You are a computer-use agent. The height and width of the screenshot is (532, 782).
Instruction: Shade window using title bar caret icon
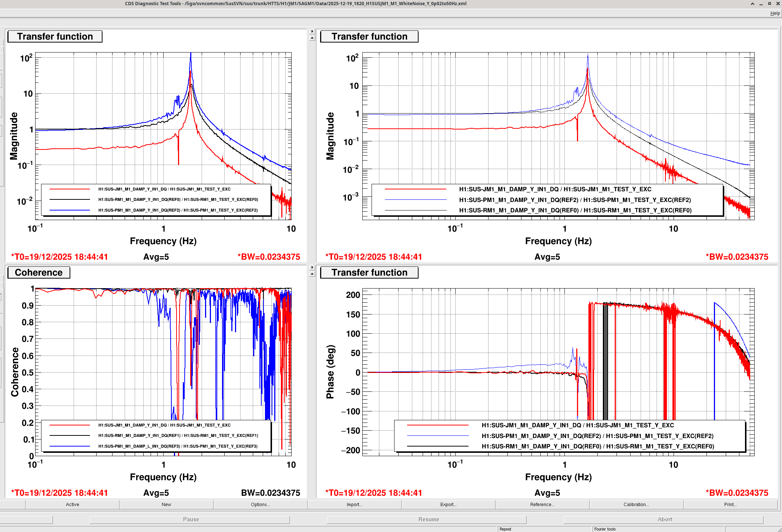coord(752,4)
